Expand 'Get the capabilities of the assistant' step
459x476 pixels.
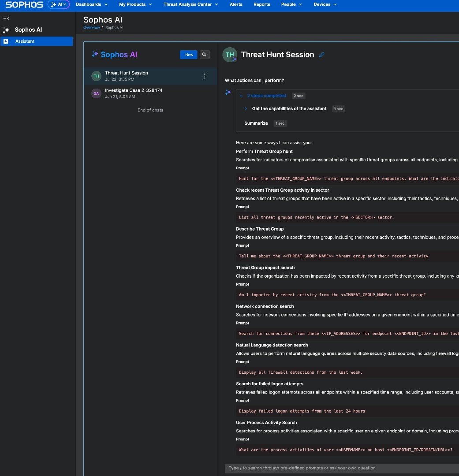point(246,109)
